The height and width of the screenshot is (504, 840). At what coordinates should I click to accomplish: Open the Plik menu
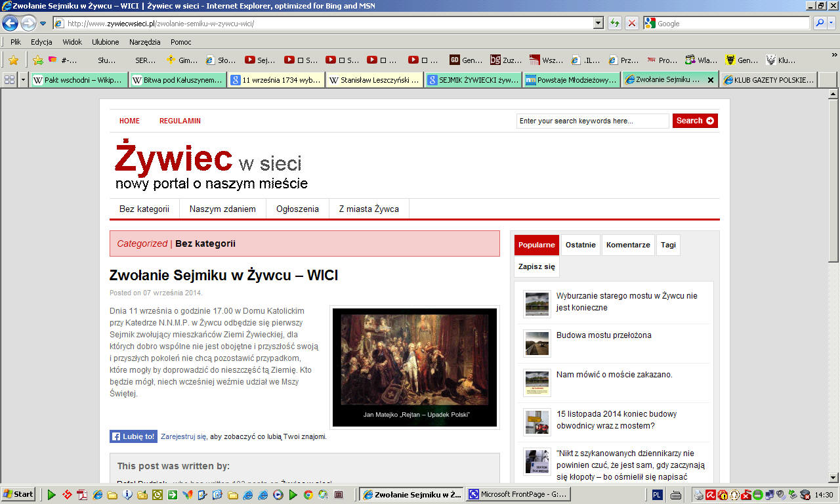coord(16,42)
